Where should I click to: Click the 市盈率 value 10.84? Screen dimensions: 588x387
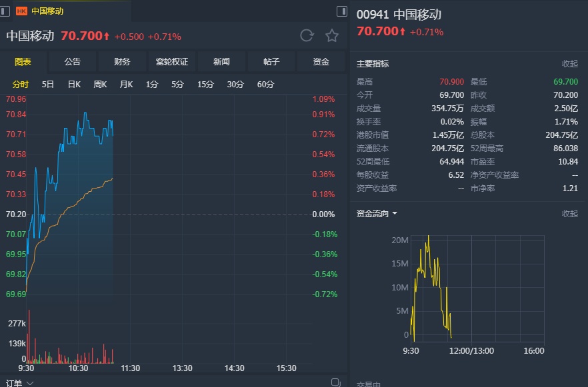(x=568, y=162)
